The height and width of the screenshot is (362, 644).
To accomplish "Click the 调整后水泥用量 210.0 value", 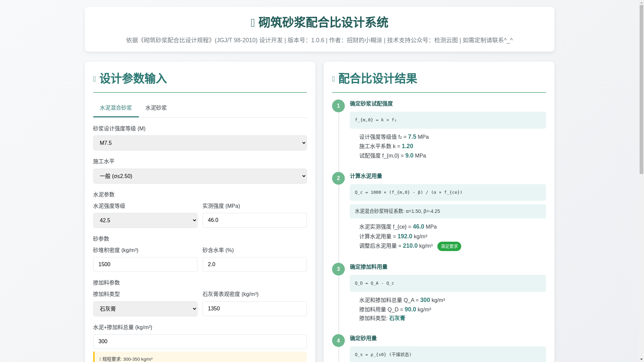I will tap(410, 246).
